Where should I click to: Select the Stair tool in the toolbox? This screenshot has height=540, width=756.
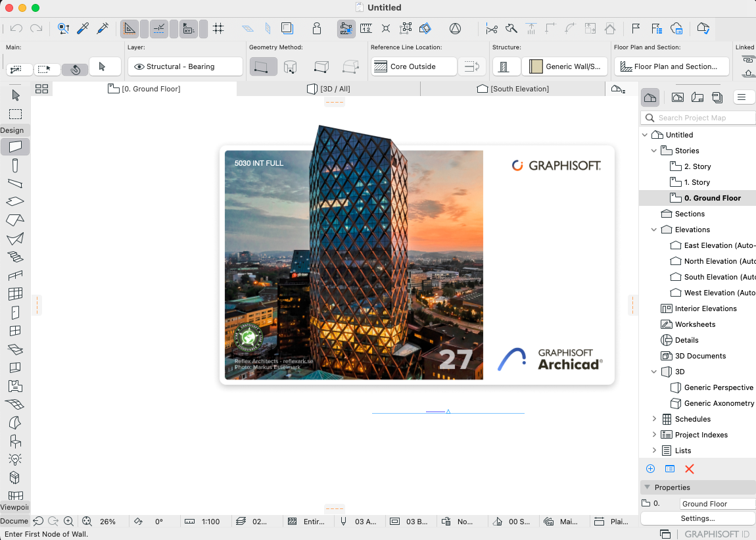[15, 257]
